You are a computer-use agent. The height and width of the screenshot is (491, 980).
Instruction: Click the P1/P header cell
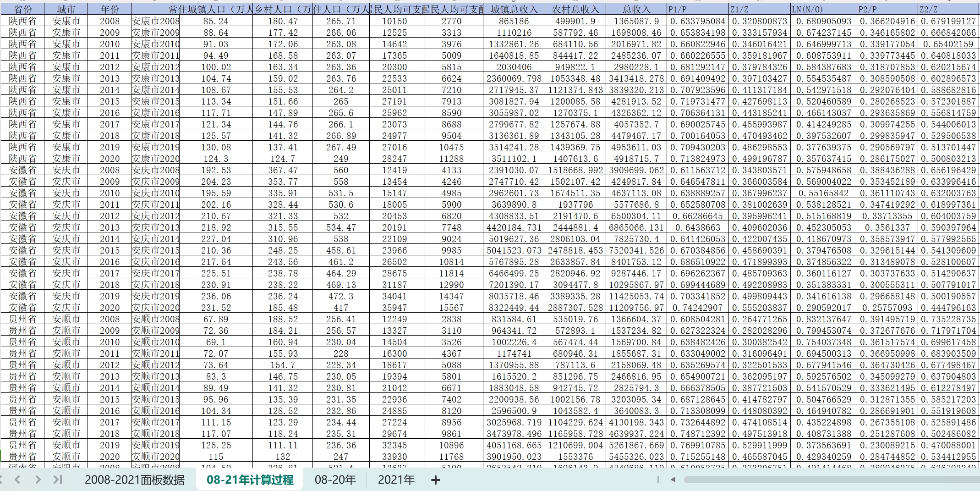tap(698, 9)
